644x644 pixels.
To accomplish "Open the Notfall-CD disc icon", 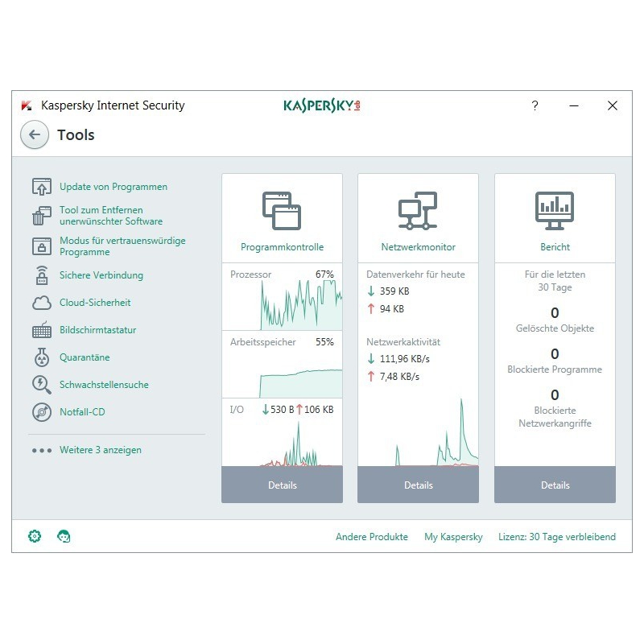I will point(42,412).
